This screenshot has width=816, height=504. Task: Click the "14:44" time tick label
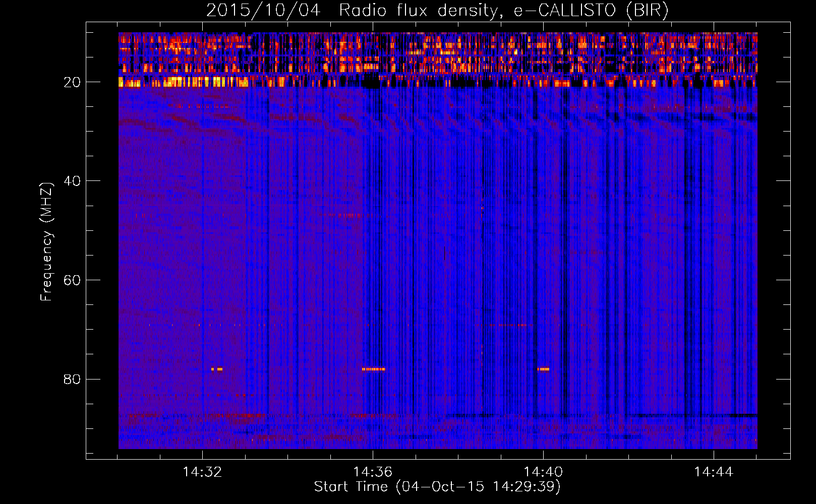coord(714,472)
